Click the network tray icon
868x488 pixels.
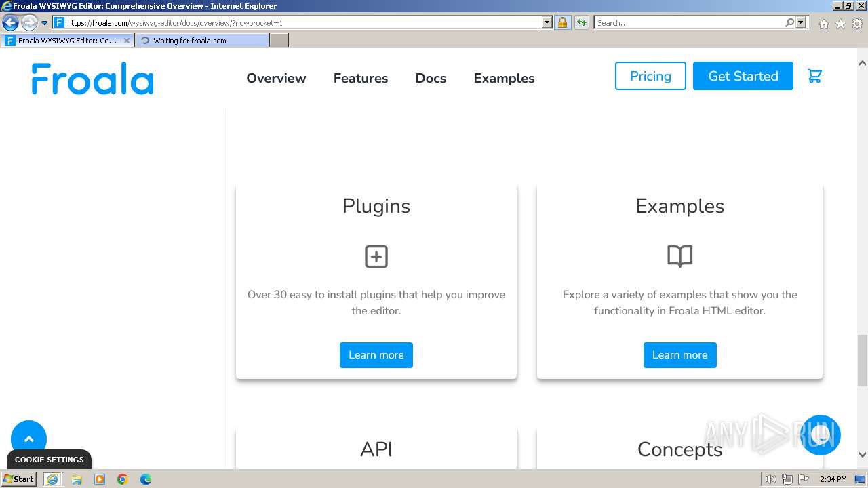[787, 479]
